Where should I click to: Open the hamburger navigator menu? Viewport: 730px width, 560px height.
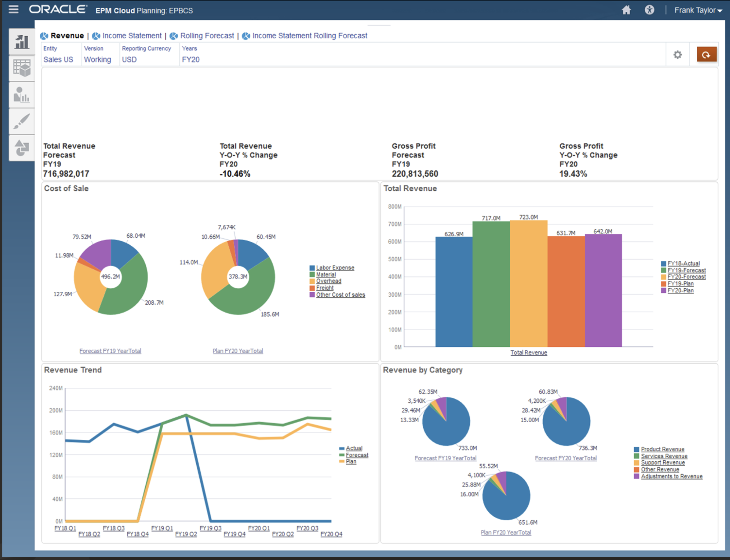[x=13, y=9]
